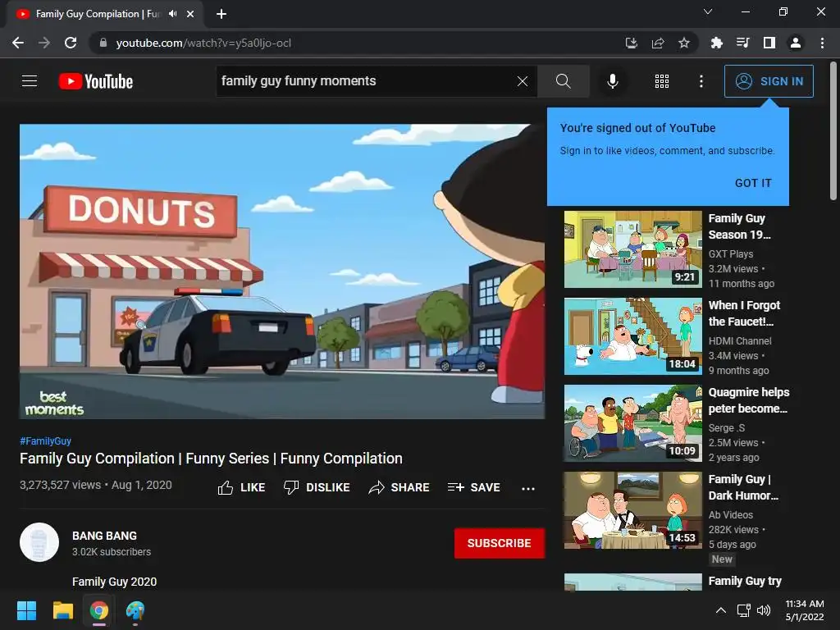Open Windows Start button
840x630 pixels.
pyautogui.click(x=26, y=610)
